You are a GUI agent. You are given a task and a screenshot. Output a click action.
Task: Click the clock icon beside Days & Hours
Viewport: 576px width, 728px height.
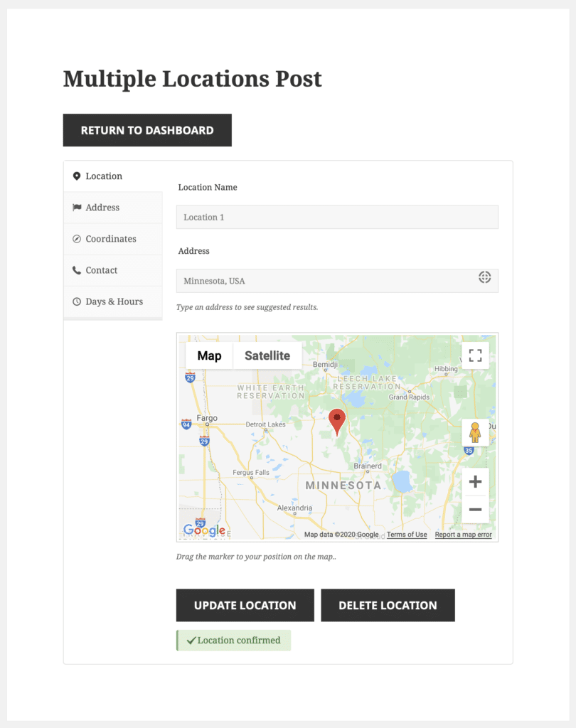[x=78, y=301]
